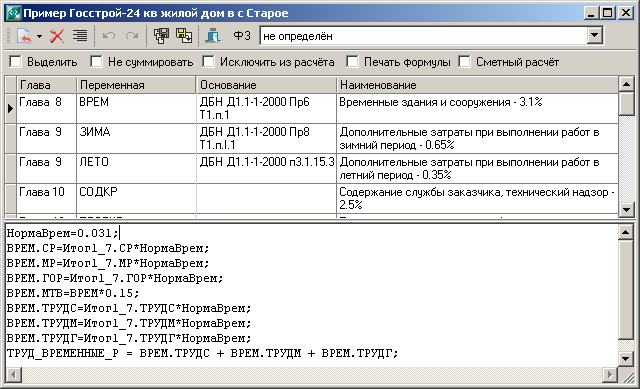The width and height of the screenshot is (640, 389).
Task: Click the Глава 10 cell
Action: [46, 198]
